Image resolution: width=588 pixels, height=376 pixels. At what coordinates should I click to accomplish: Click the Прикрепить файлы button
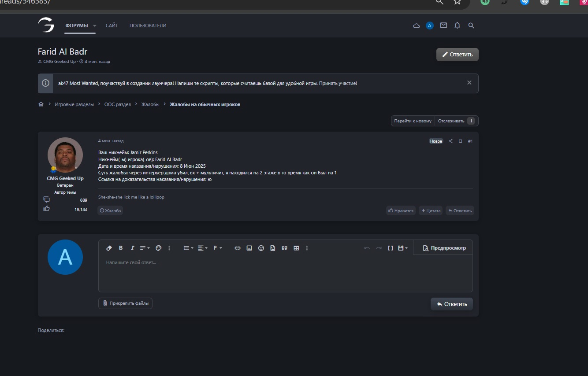tap(125, 303)
